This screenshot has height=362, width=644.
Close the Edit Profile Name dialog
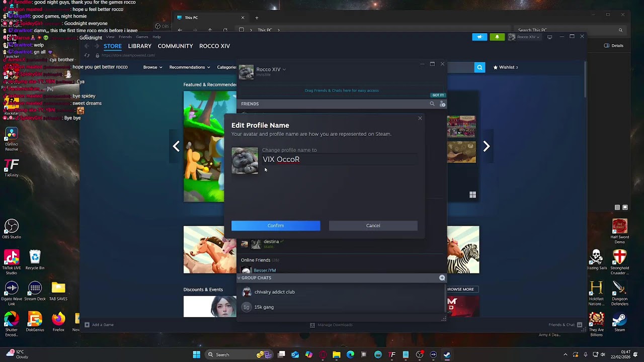420,118
